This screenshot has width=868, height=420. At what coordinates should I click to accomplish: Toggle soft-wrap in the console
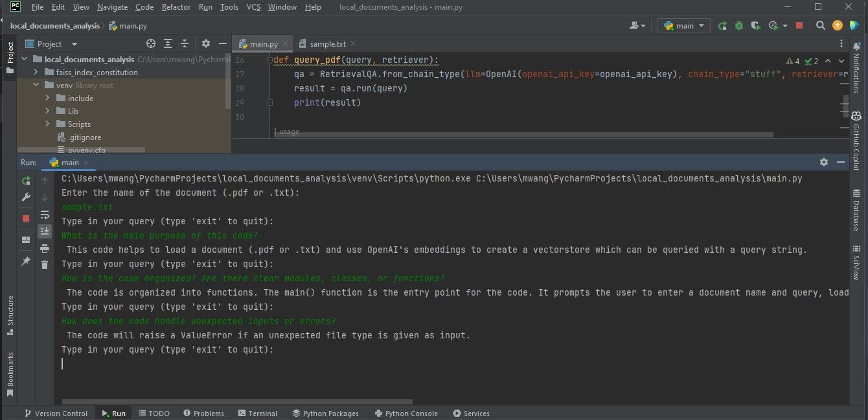click(44, 215)
